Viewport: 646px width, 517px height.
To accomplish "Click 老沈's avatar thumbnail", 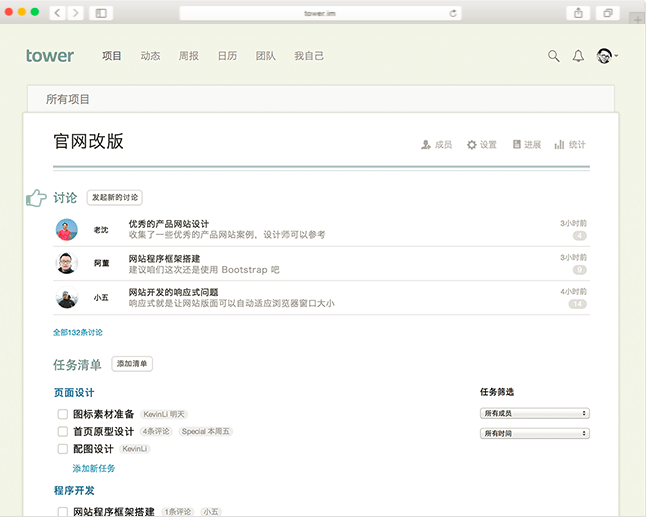I will (x=67, y=229).
